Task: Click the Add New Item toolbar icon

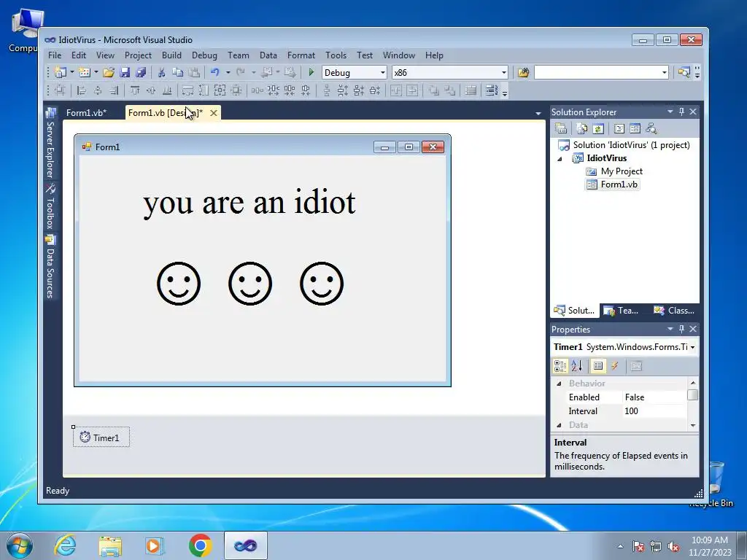Action: (x=85, y=72)
